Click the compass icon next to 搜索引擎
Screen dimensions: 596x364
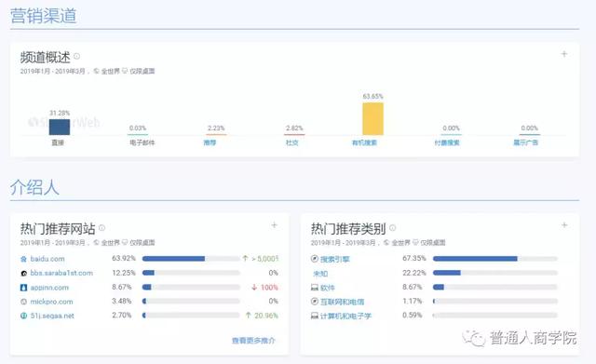click(x=315, y=259)
